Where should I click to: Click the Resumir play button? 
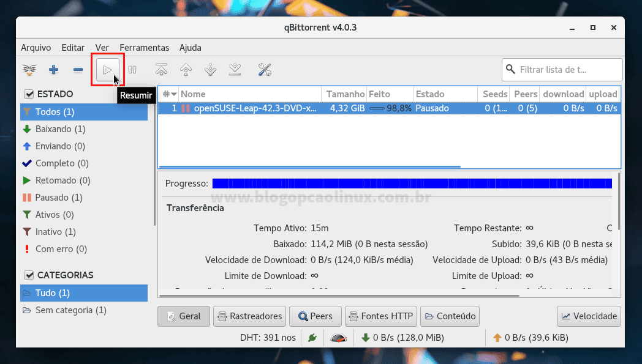108,70
